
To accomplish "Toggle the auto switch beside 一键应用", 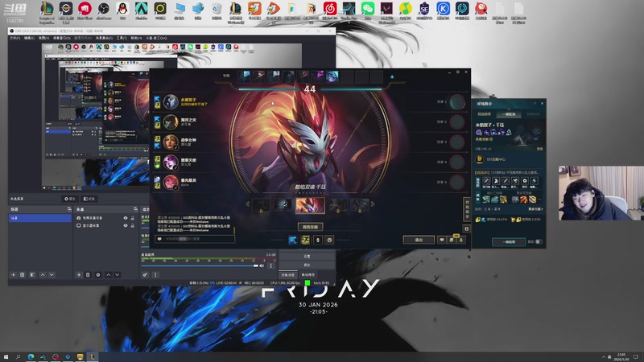I will click(x=539, y=242).
